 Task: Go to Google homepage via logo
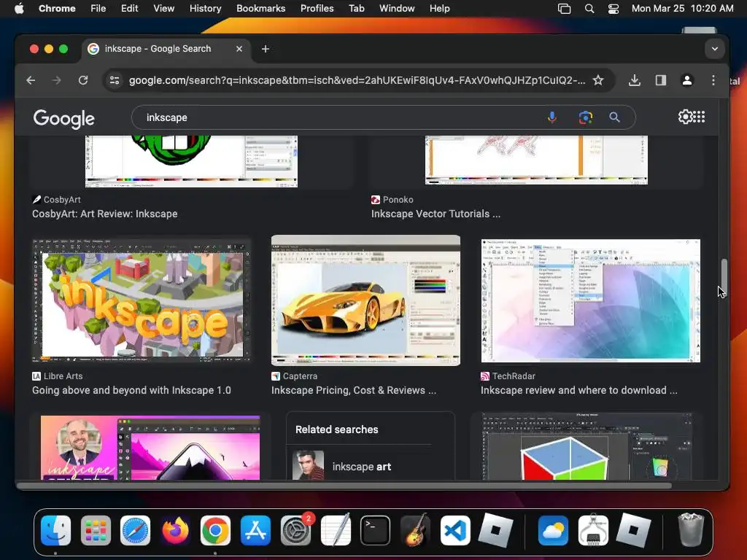tap(64, 119)
